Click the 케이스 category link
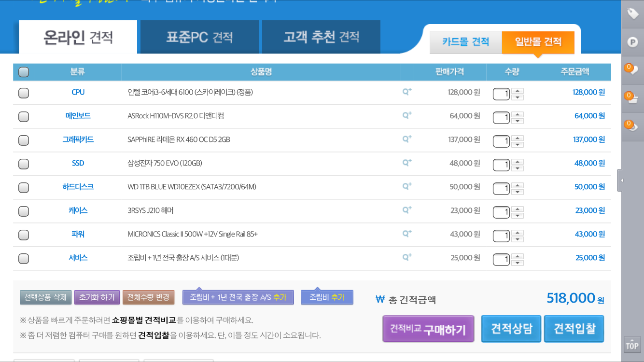 coord(78,210)
